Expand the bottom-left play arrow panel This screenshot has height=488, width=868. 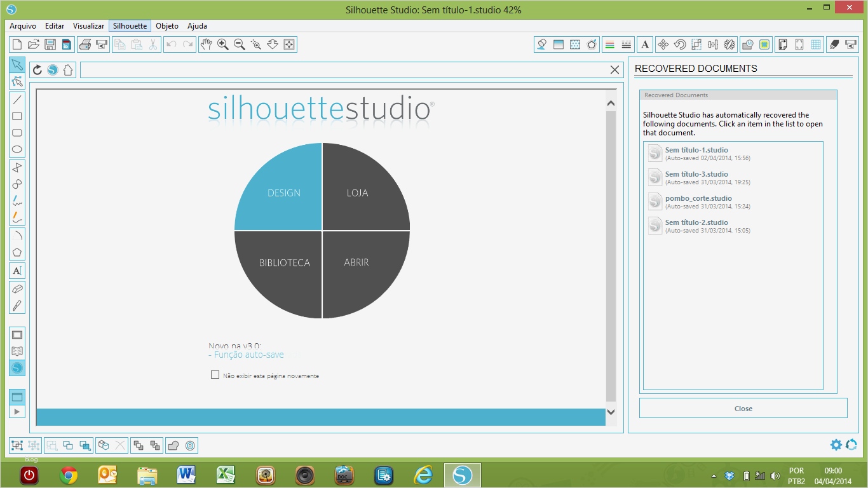pyautogui.click(x=17, y=412)
